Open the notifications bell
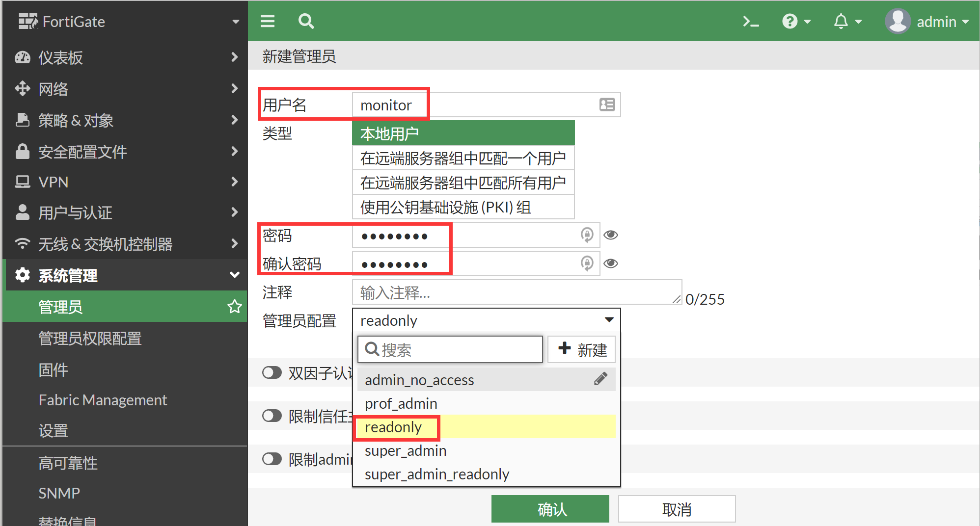The image size is (980, 526). [847, 22]
